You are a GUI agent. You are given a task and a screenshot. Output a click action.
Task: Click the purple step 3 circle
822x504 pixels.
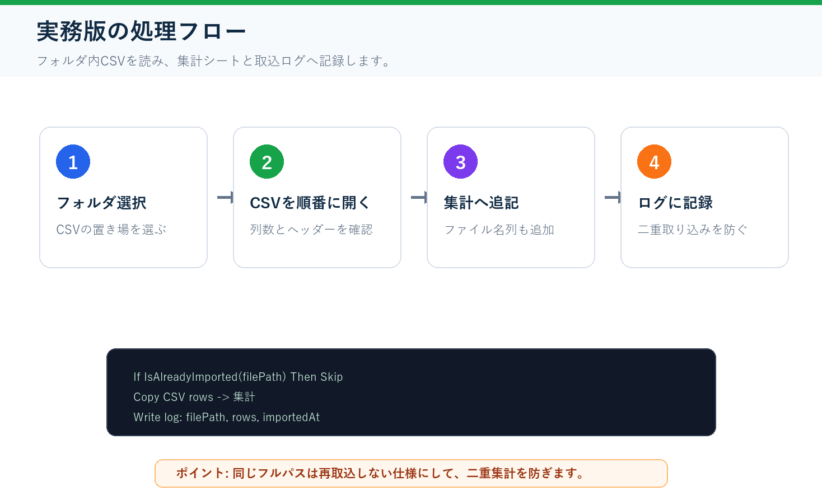[460, 162]
